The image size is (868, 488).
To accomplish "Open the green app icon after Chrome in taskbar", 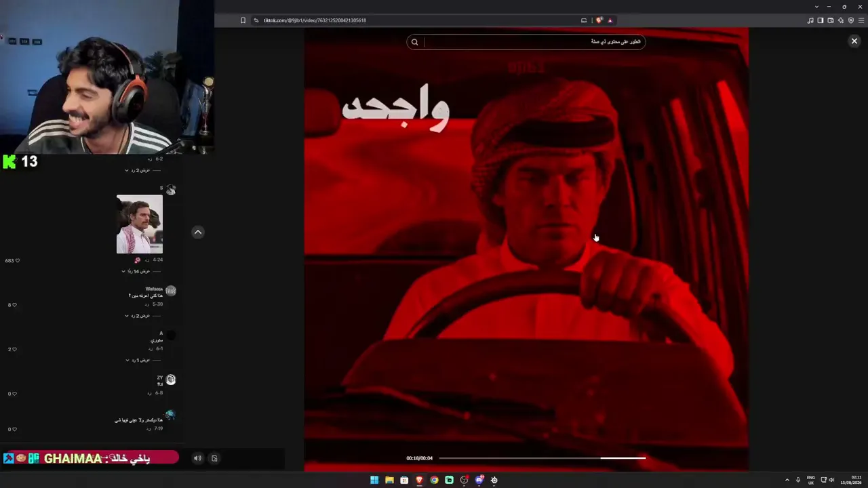I will pyautogui.click(x=449, y=480).
